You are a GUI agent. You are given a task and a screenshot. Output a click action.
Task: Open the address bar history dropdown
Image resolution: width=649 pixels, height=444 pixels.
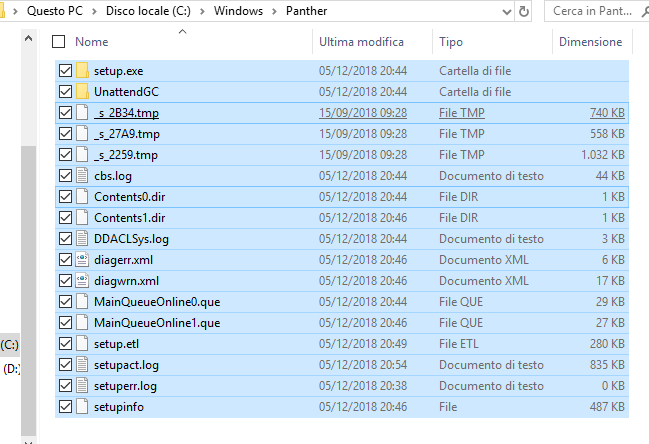[506, 11]
